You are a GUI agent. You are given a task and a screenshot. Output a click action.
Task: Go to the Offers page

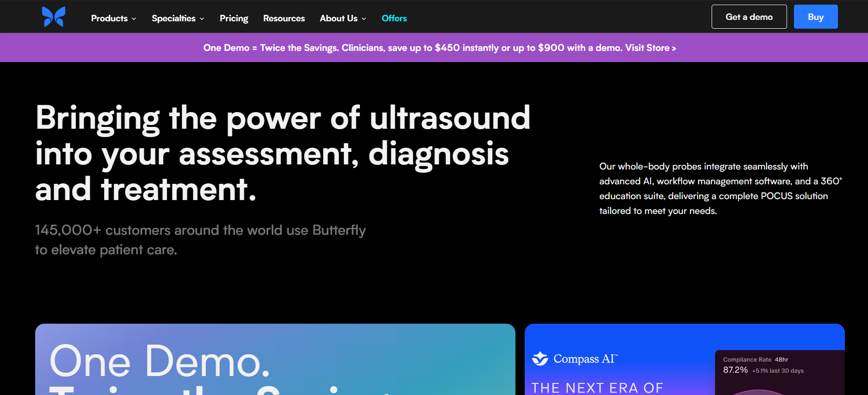(x=394, y=18)
